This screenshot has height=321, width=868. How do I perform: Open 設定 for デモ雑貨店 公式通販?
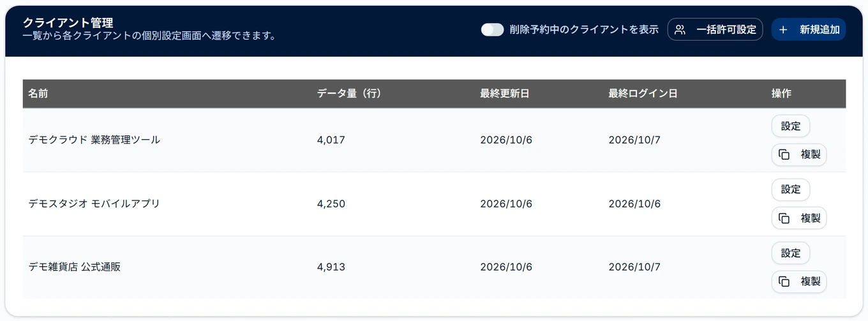pos(791,253)
